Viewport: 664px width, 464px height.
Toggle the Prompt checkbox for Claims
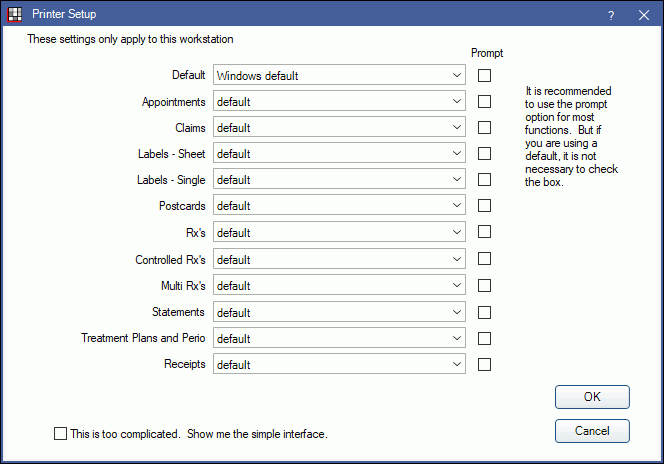tap(484, 127)
